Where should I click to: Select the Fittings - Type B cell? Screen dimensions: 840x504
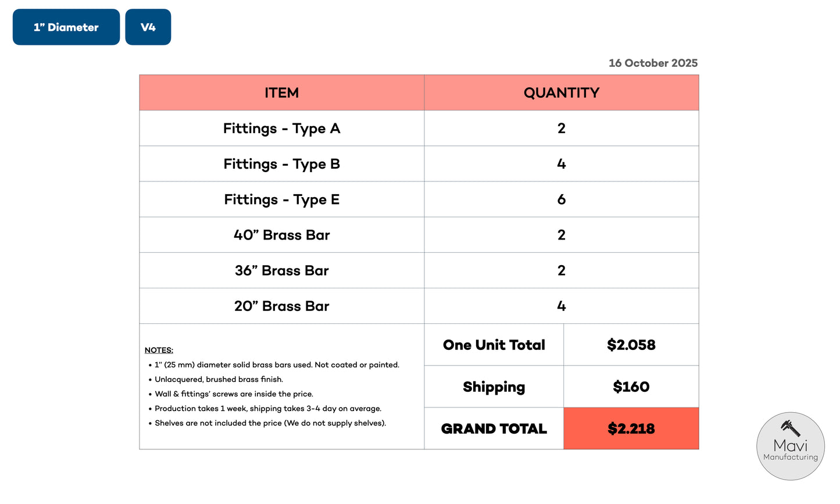click(282, 164)
